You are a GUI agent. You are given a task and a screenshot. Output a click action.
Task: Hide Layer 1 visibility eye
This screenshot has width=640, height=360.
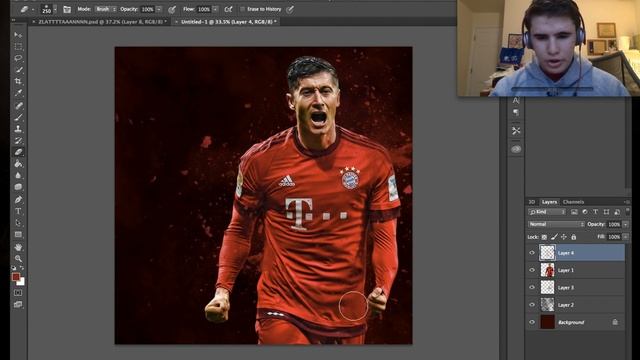coord(532,270)
